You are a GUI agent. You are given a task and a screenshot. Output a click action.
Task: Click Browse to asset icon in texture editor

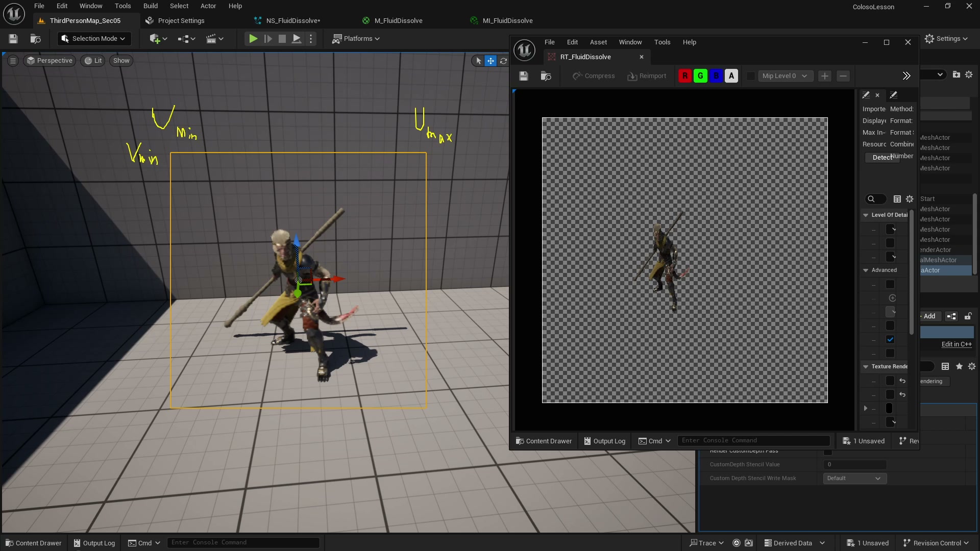(x=546, y=76)
